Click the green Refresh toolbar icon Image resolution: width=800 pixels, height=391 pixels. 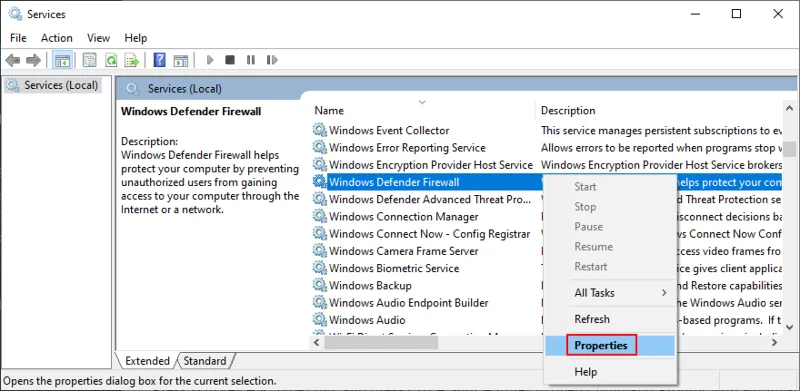tap(111, 60)
